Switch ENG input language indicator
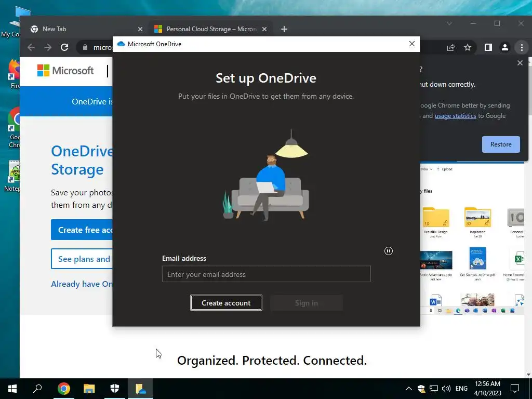 [x=461, y=389]
